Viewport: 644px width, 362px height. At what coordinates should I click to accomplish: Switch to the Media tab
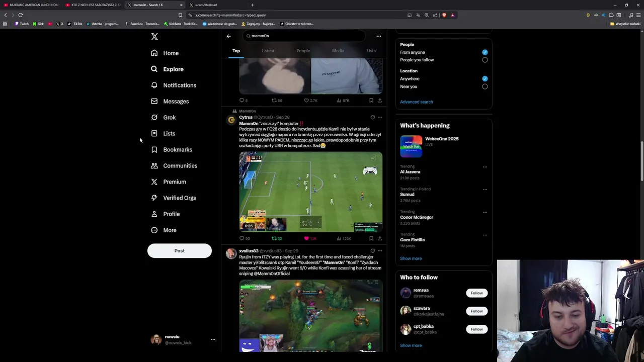tap(338, 51)
